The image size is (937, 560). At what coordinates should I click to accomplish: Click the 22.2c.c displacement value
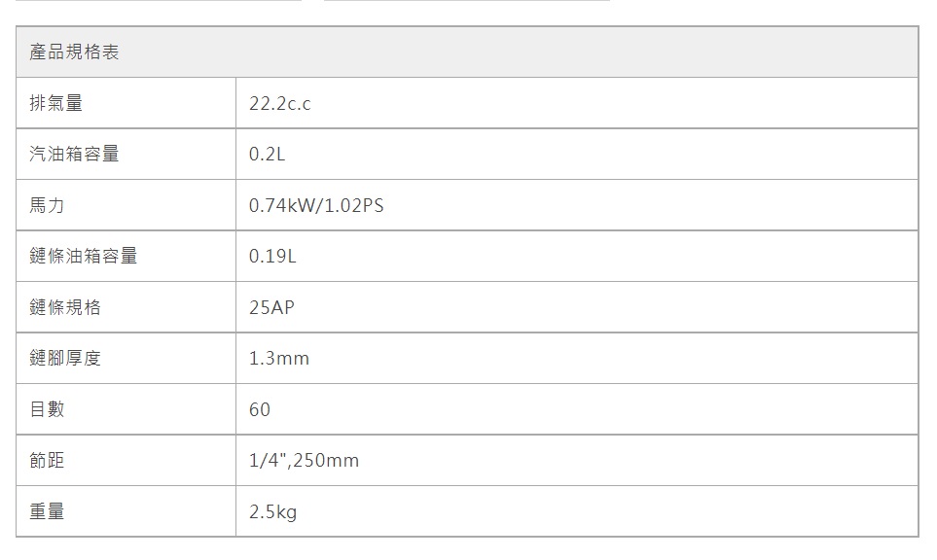280,103
